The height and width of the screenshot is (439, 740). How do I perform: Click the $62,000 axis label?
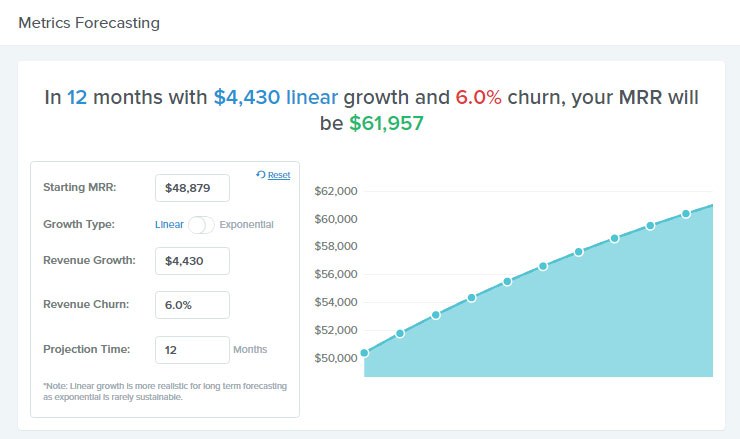(336, 191)
